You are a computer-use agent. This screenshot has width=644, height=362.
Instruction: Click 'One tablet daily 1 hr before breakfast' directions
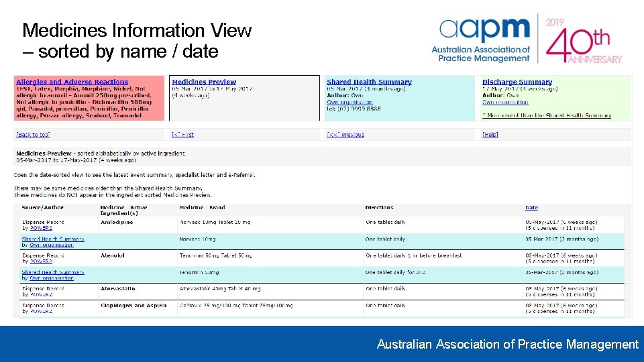click(414, 255)
